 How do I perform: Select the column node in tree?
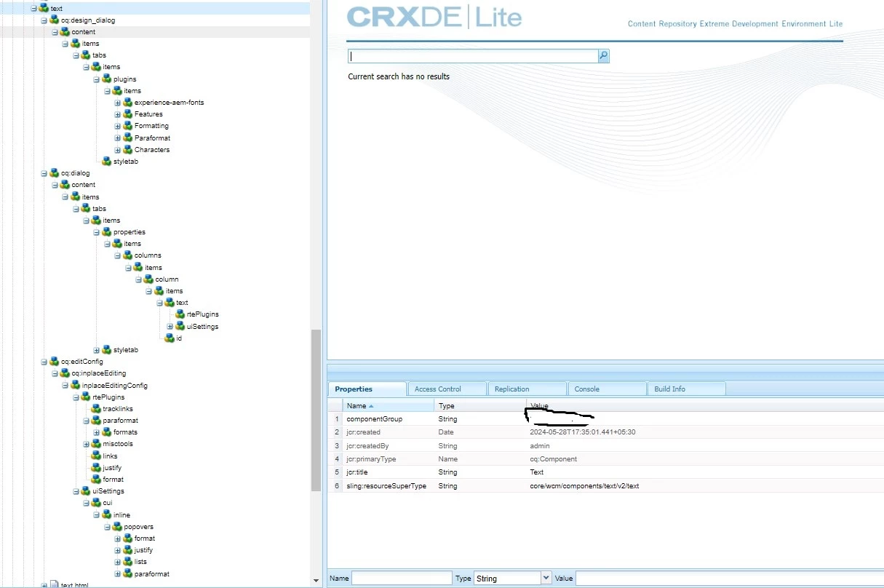click(x=167, y=279)
